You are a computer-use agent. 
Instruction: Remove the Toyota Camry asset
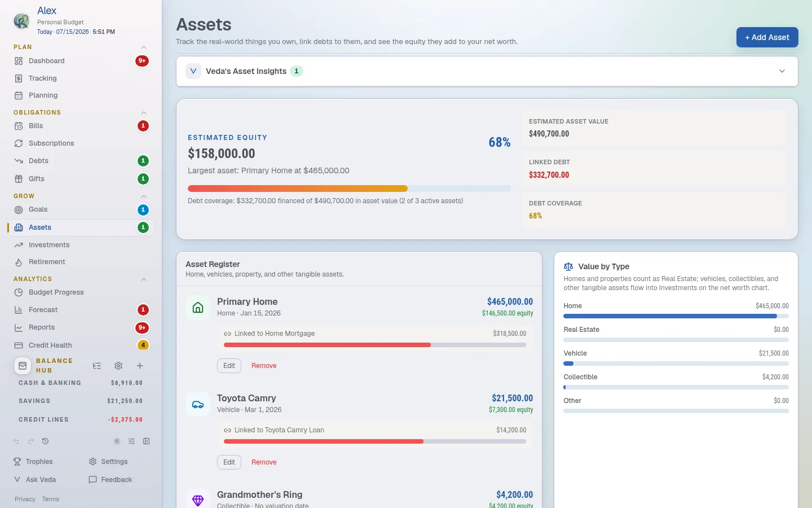[264, 462]
